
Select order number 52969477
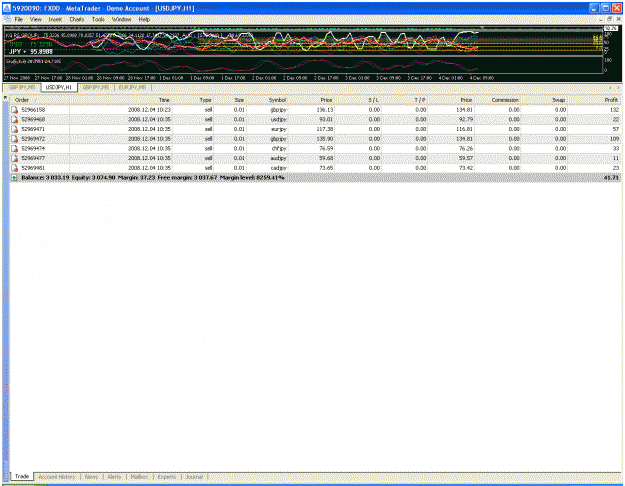pos(33,158)
